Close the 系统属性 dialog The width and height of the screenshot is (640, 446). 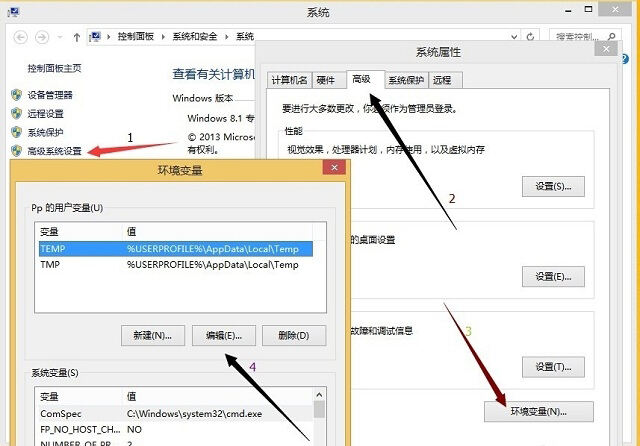point(606,49)
